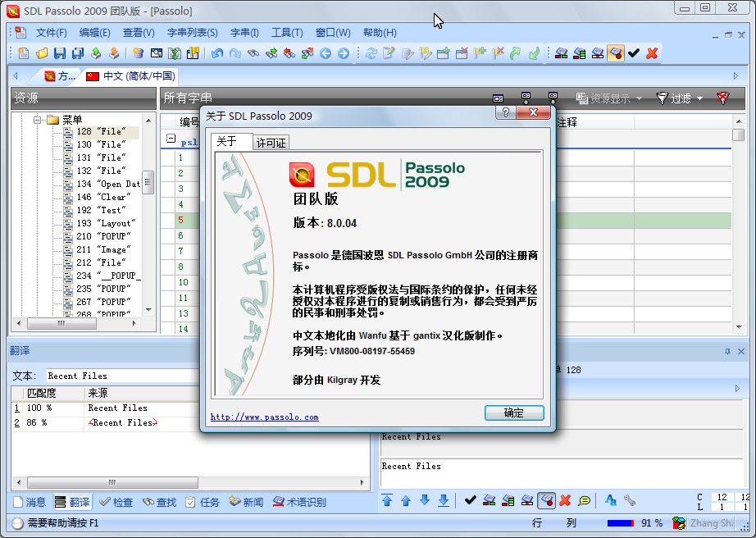This screenshot has height=538, width=756.
Task: Click the blue round Back arrow
Action: pos(326,53)
